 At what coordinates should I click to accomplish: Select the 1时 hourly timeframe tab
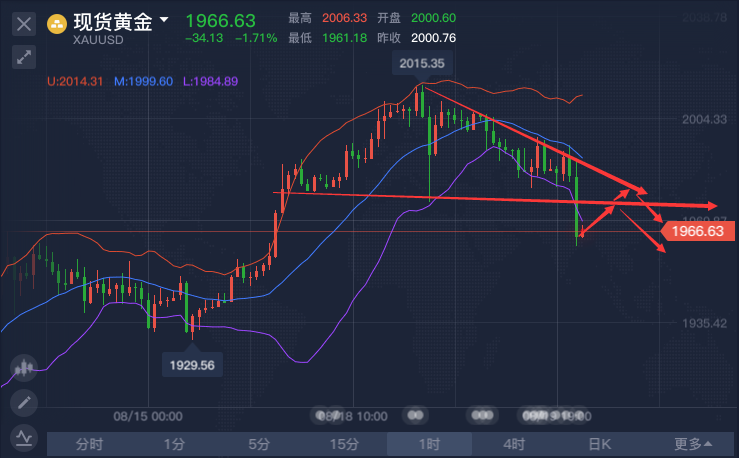click(430, 444)
